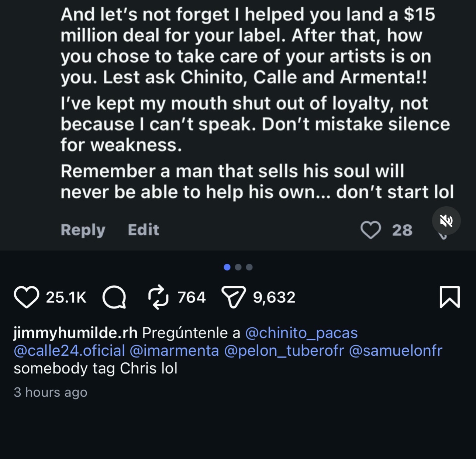Image resolution: width=476 pixels, height=459 pixels.
Task: Tap Reply under the comment
Action: 83,230
